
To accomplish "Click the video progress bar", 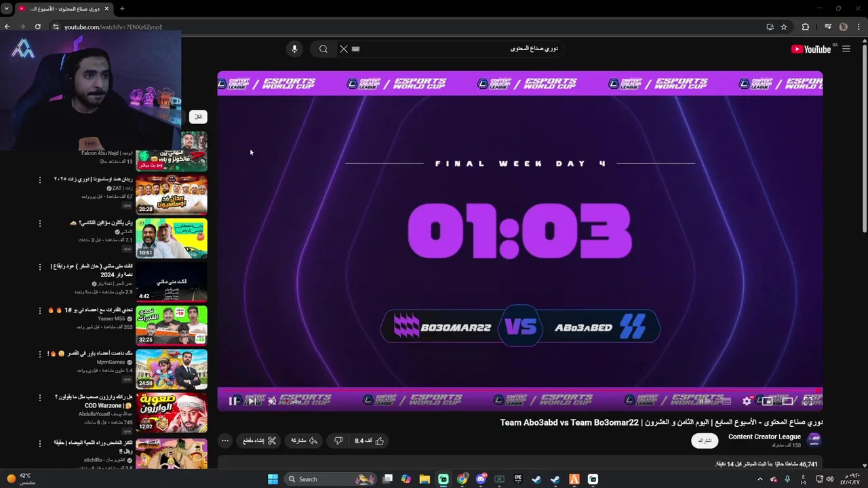I will coord(519,390).
